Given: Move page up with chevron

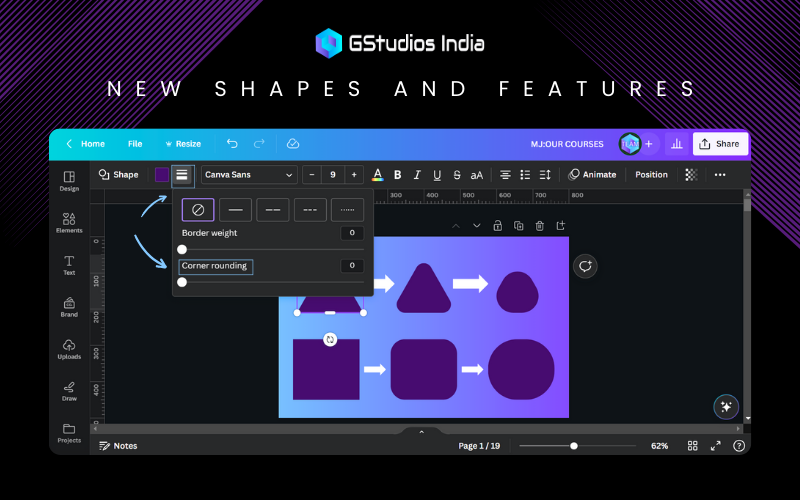Looking at the screenshot, I should click(456, 226).
